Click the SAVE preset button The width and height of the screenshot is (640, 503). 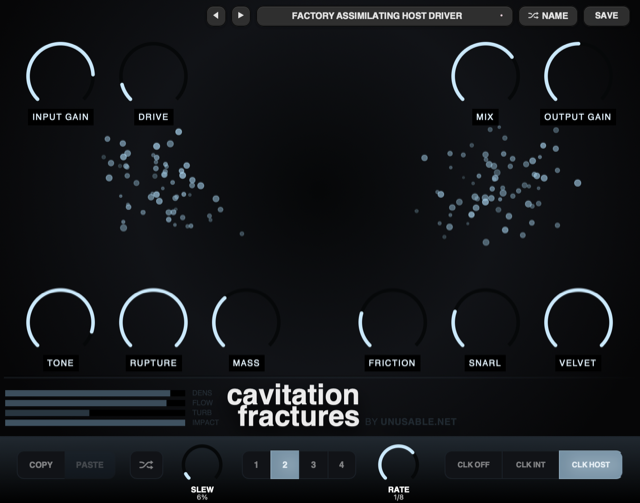click(607, 16)
